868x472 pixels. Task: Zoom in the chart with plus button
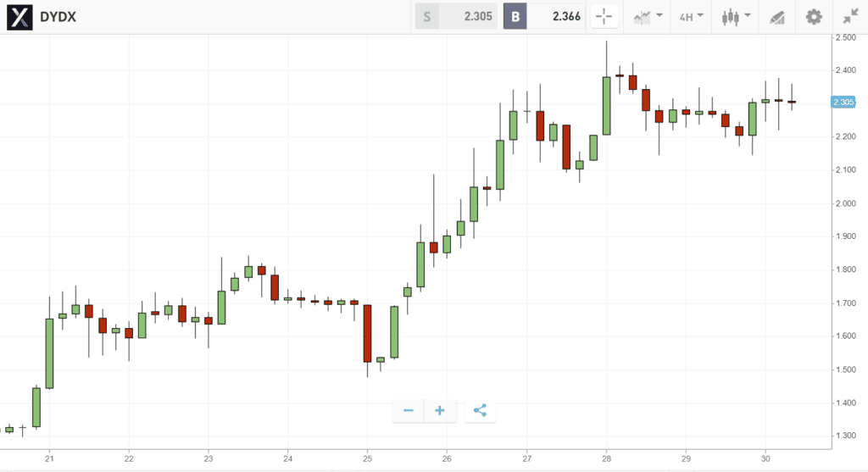pos(440,411)
